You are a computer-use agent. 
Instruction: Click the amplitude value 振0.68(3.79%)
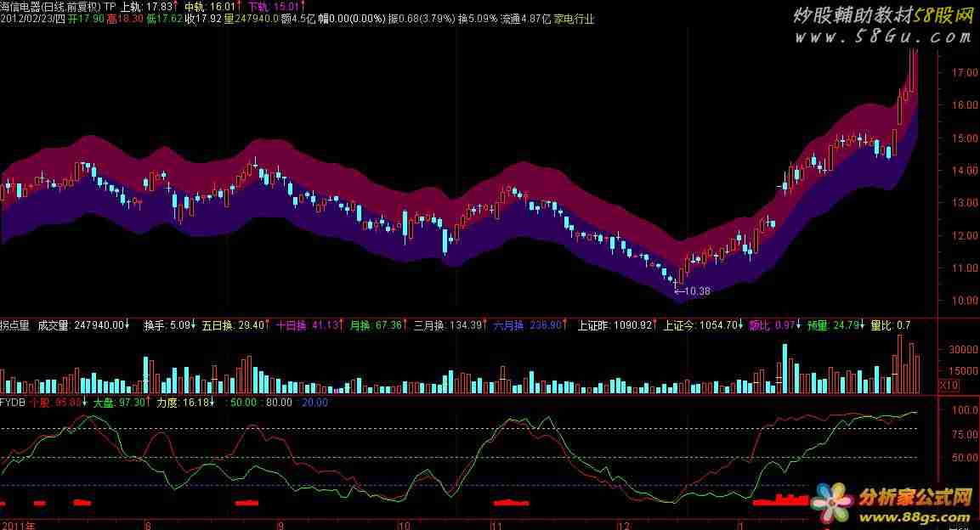click(422, 19)
